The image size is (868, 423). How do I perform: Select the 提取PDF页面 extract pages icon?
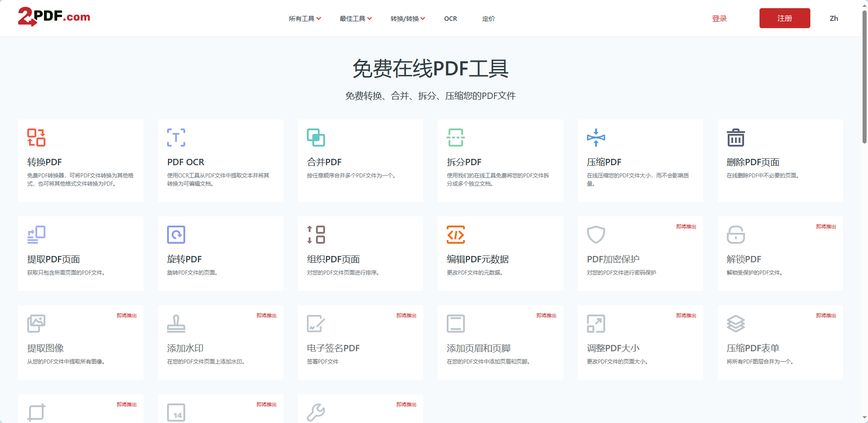36,234
